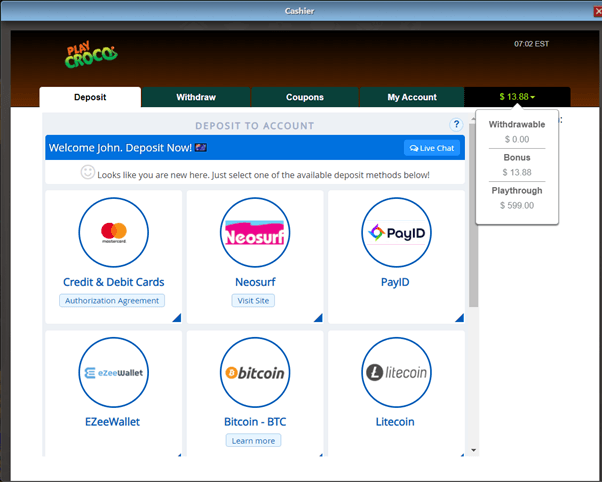The height and width of the screenshot is (482, 602).
Task: Choose the Neosurf logo icon
Action: [255, 232]
